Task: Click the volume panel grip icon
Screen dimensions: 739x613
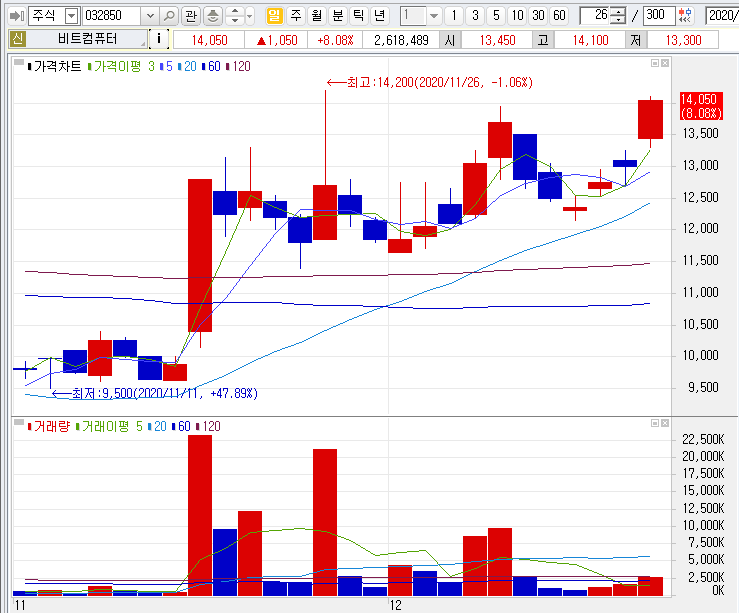Action: [x=19, y=423]
